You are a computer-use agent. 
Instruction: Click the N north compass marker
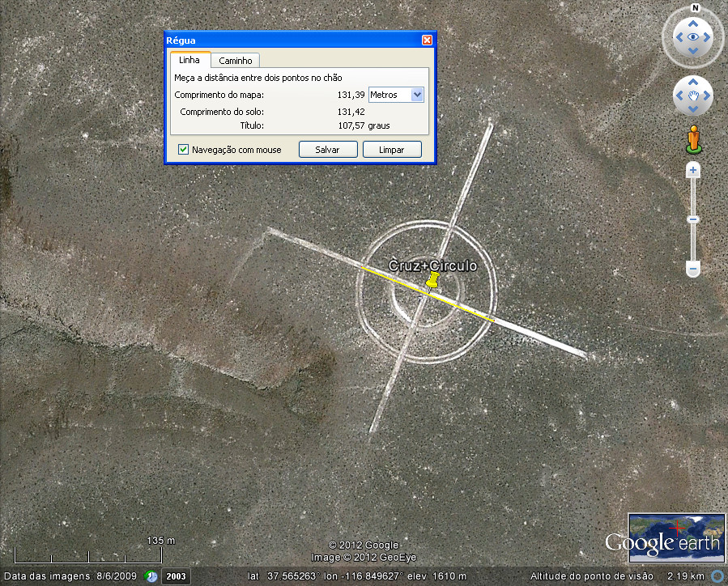tap(693, 8)
